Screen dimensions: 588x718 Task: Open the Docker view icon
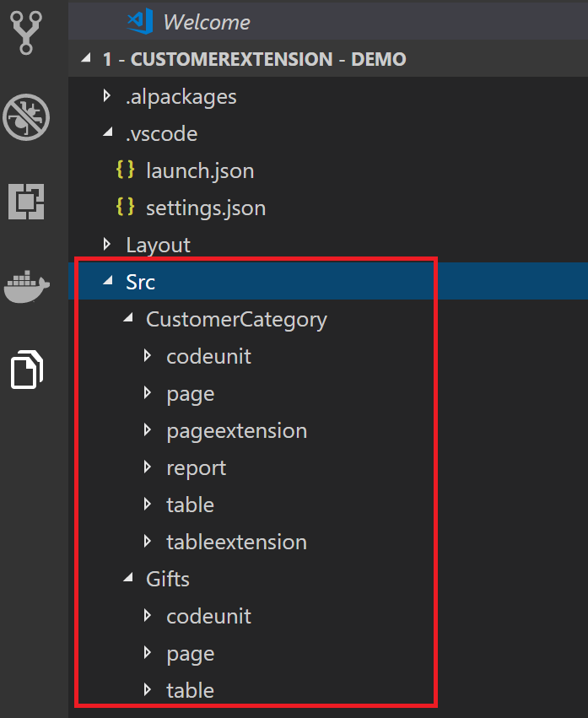tap(26, 287)
